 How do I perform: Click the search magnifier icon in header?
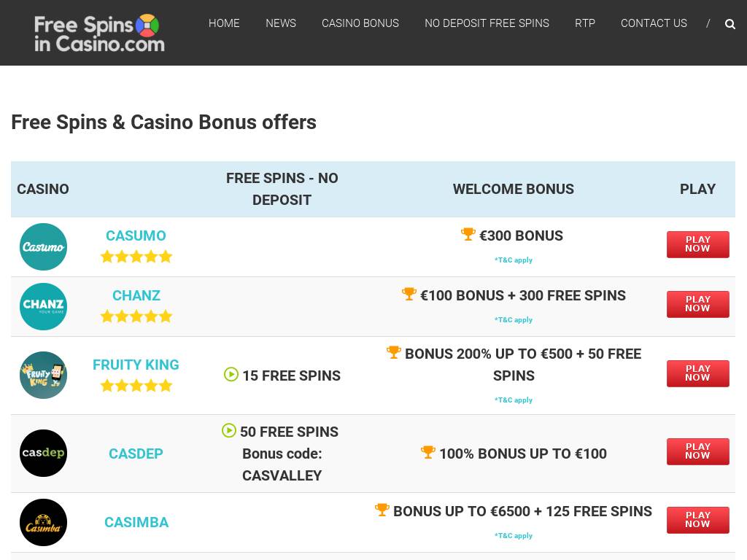point(730,24)
